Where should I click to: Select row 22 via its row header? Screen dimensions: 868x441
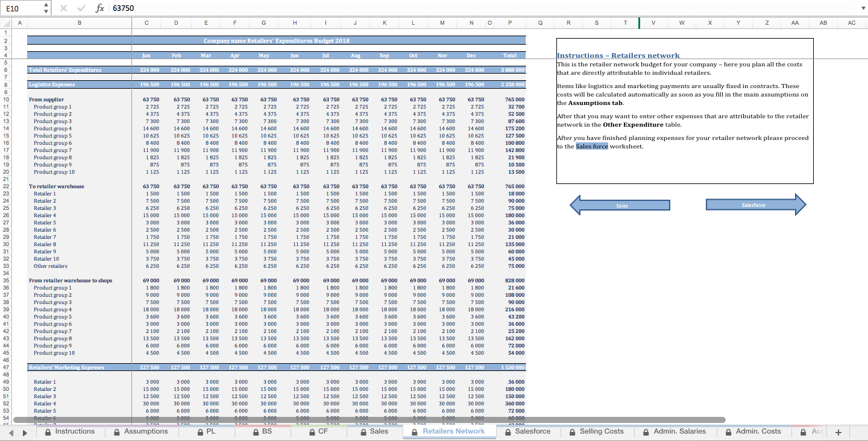coord(5,186)
